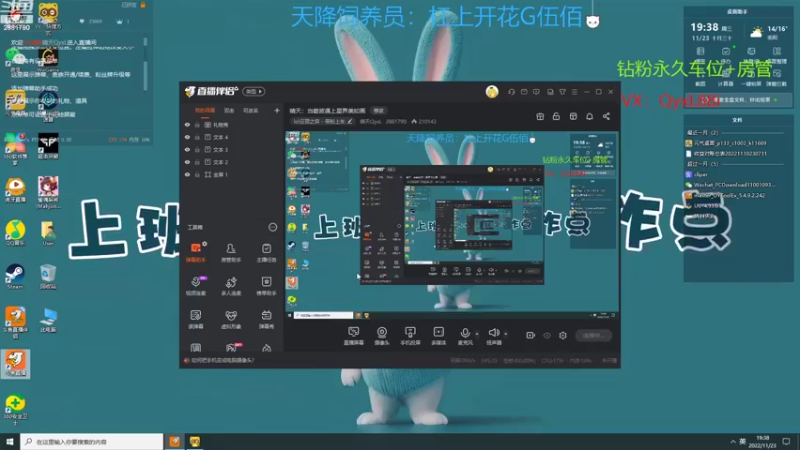The height and width of the screenshot is (450, 800).
Task: Expand microphone options arrow
Action: 477,334
